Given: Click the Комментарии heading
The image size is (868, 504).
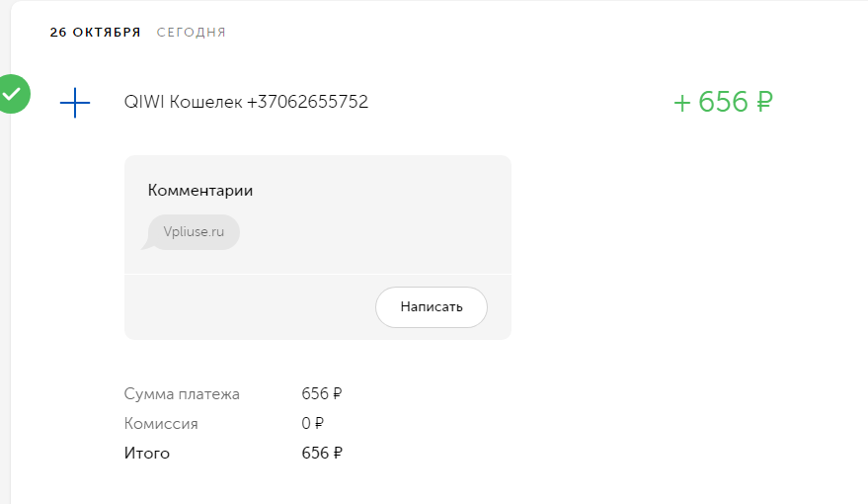Looking at the screenshot, I should pyautogui.click(x=200, y=191).
